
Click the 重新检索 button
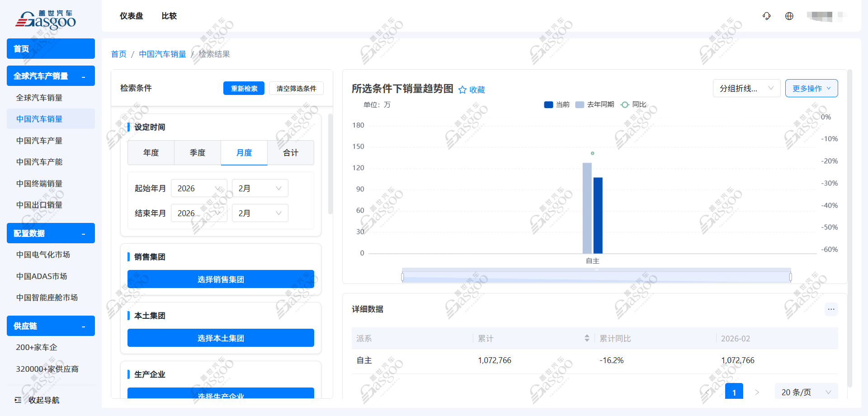244,88
